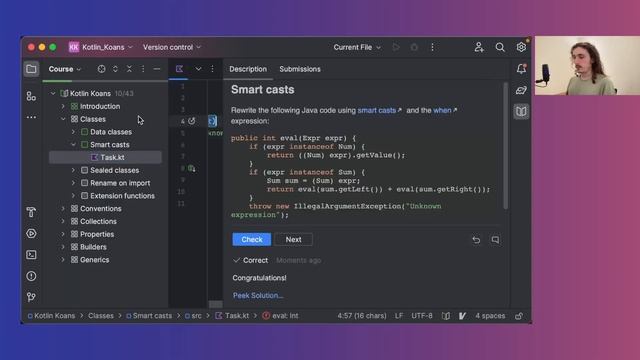Select the Generics section
This screenshot has height=360, width=640.
[94, 260]
